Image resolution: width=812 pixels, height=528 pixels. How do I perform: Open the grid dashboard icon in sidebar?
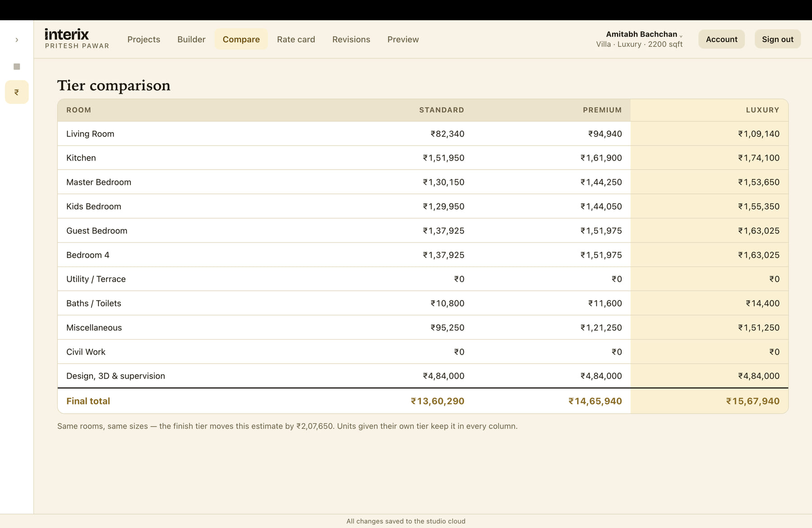(x=17, y=66)
